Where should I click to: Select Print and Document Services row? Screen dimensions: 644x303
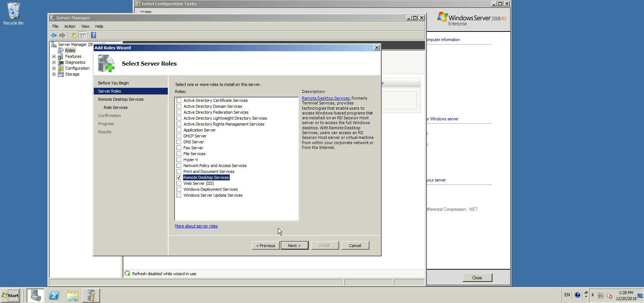pyautogui.click(x=209, y=172)
